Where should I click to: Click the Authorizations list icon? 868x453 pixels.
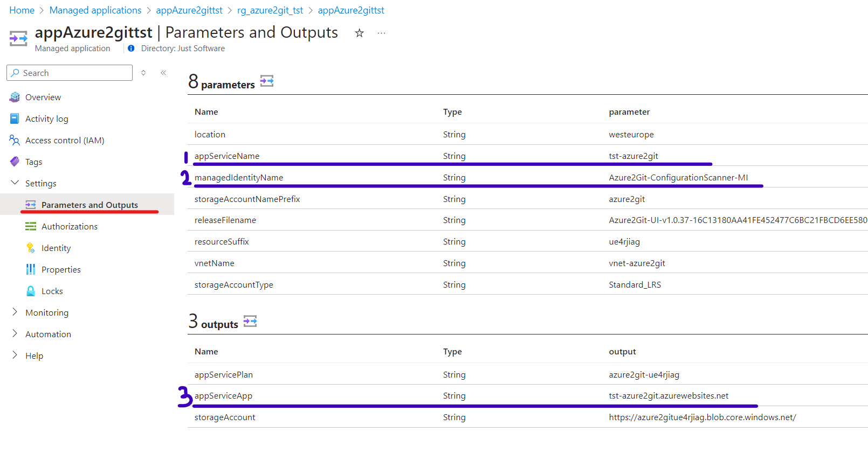(x=31, y=226)
